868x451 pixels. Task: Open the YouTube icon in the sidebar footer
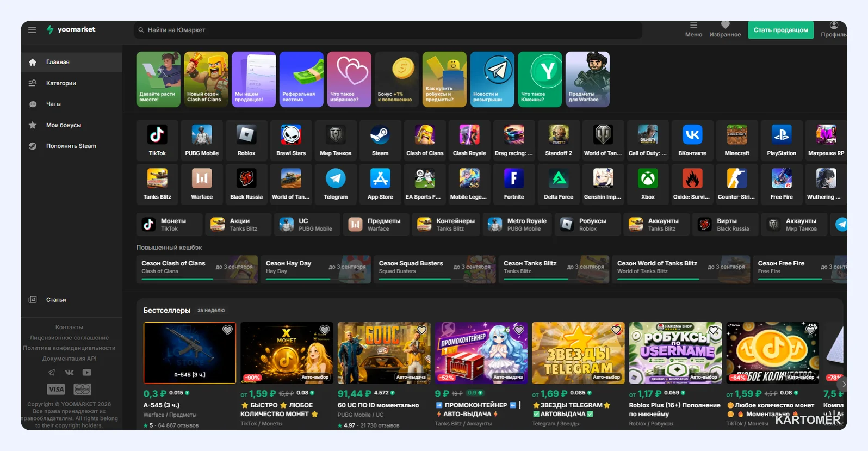pos(87,373)
